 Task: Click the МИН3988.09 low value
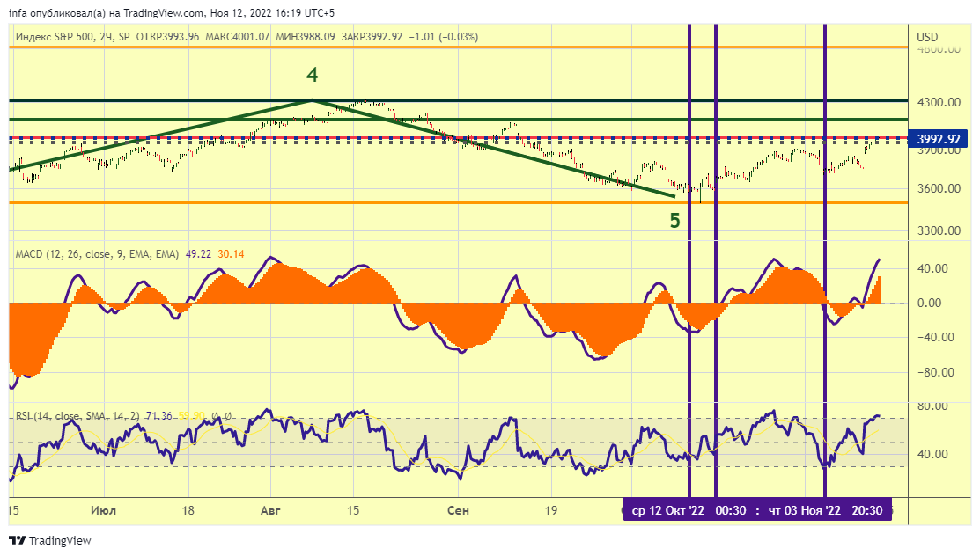tap(306, 37)
